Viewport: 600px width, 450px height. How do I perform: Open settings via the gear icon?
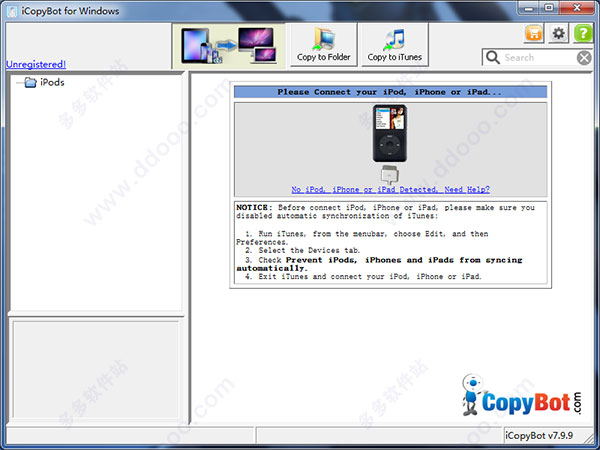[558, 33]
